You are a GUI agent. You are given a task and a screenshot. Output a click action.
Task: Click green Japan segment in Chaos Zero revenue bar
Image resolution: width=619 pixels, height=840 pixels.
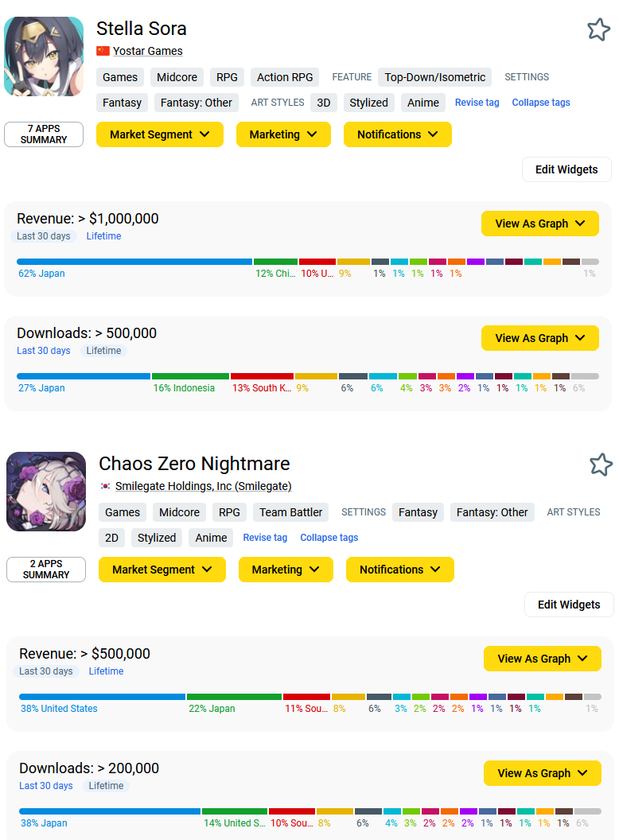tap(234, 697)
